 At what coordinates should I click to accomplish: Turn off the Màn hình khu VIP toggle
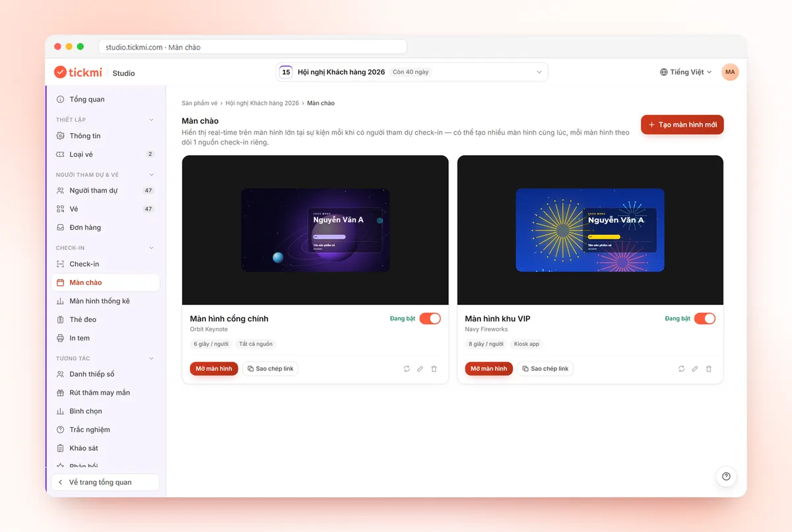[705, 319]
